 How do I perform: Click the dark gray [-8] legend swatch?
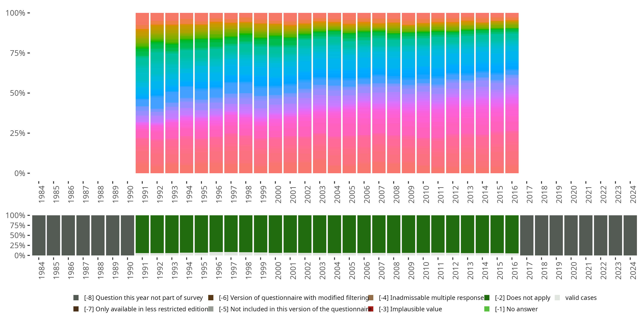click(x=76, y=298)
